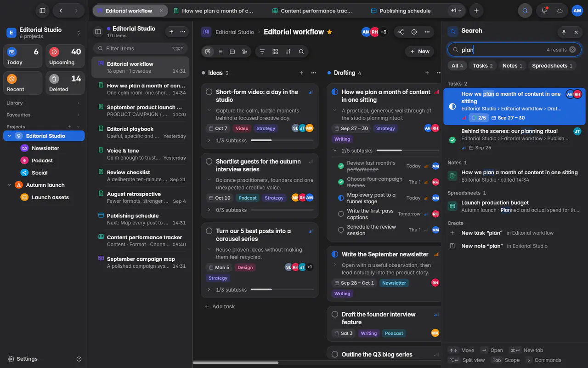Pin the Search panel

(x=564, y=32)
